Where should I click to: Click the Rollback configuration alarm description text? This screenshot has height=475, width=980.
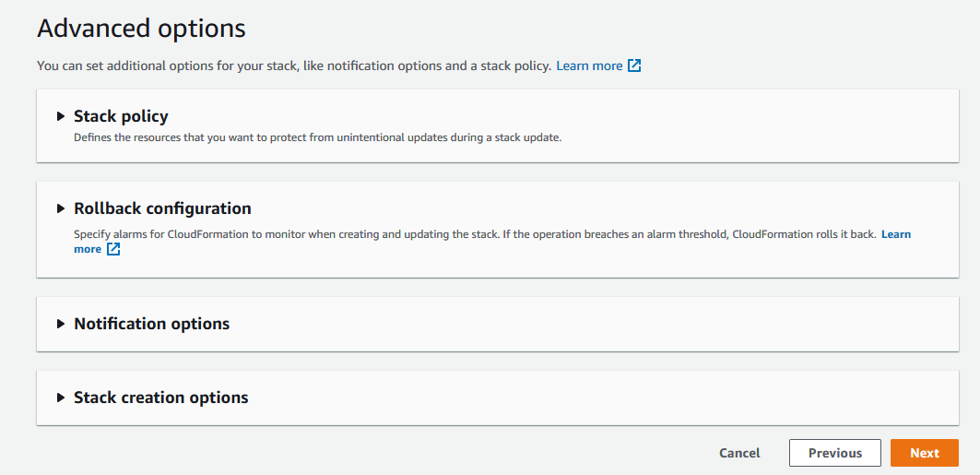pyautogui.click(x=474, y=234)
